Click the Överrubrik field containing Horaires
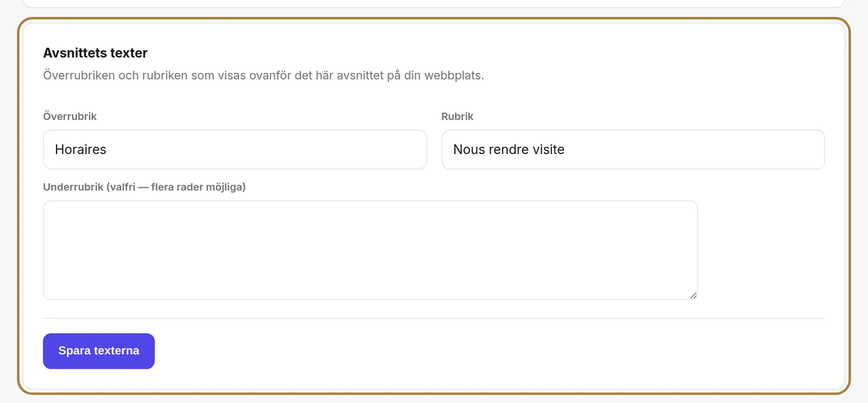The width and height of the screenshot is (868, 403). tap(234, 150)
